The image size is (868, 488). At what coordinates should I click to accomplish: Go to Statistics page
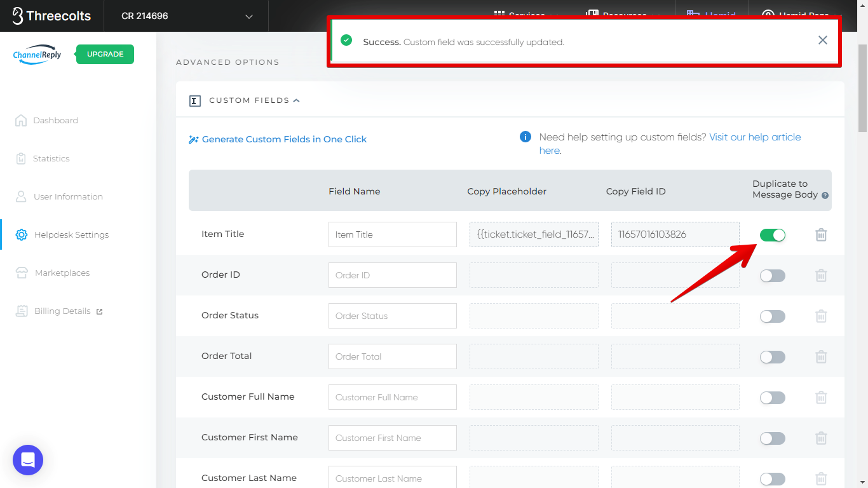pyautogui.click(x=51, y=158)
